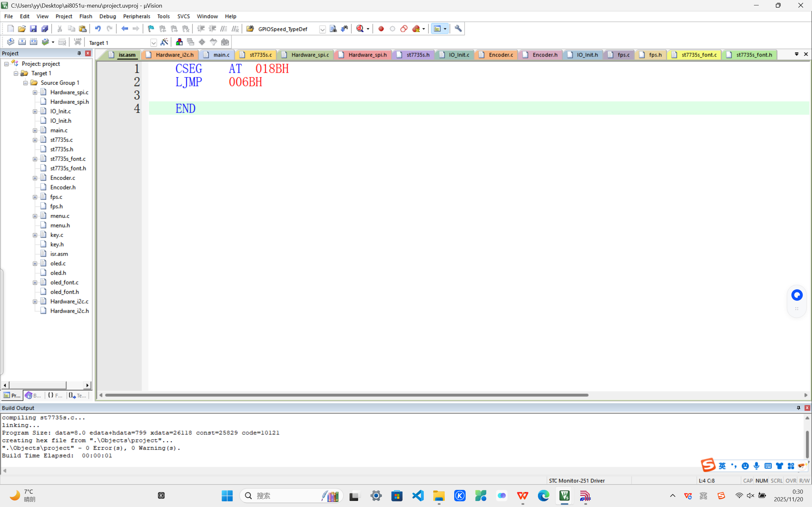812x507 pixels.
Task: Switch to Books tab in project pane
Action: (x=33, y=395)
